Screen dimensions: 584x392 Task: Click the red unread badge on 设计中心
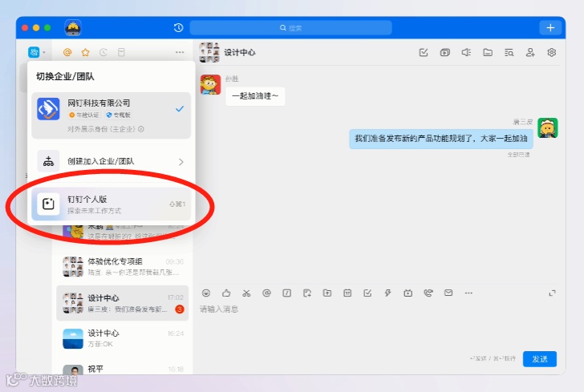180,309
